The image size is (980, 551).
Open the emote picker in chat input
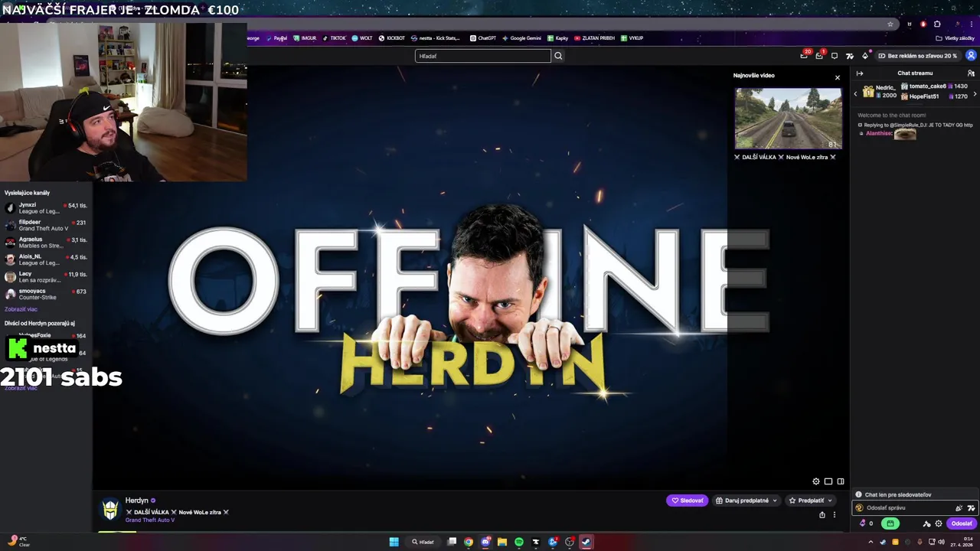click(959, 507)
